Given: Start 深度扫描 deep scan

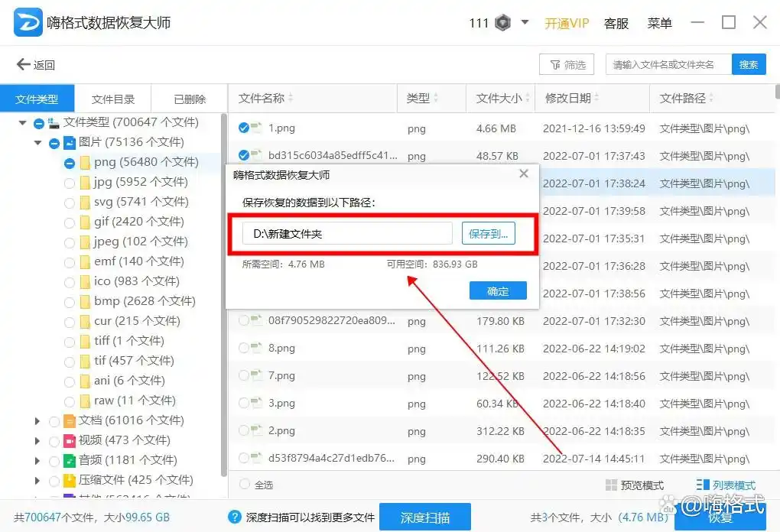Looking at the screenshot, I should (425, 517).
